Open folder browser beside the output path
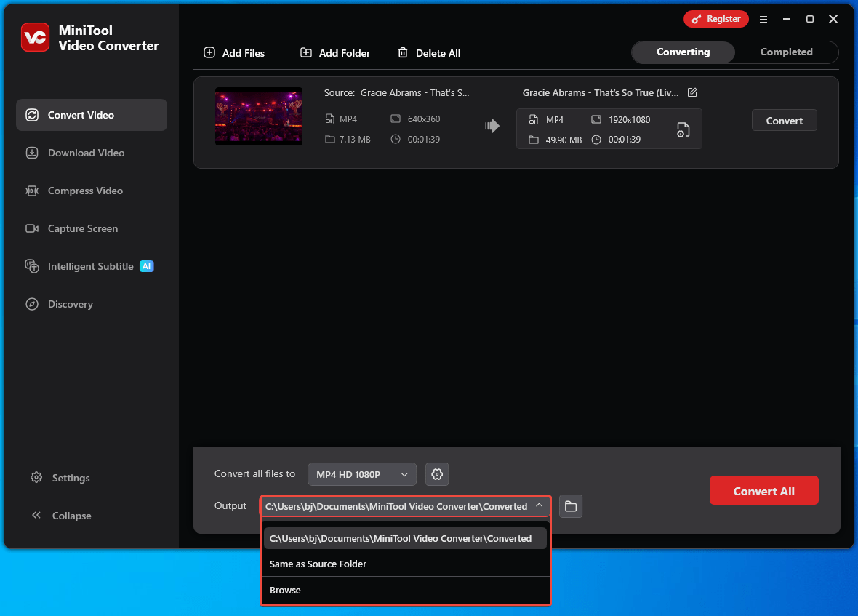858x616 pixels. coord(571,506)
